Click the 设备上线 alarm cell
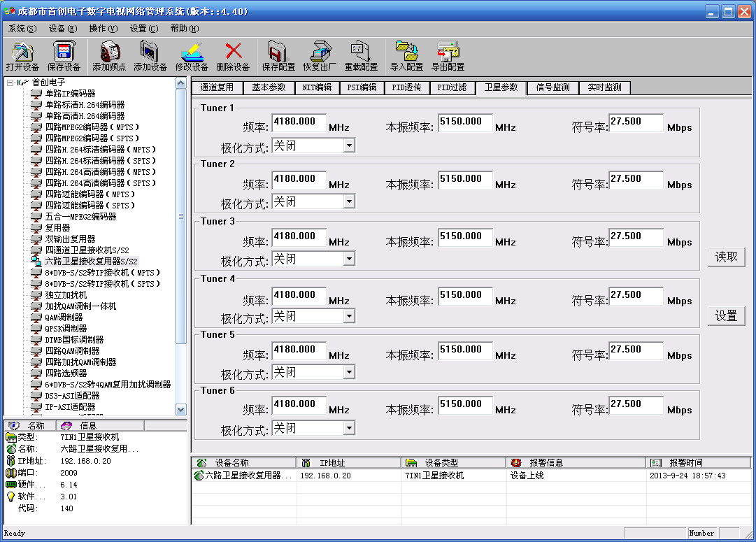The image size is (756, 542). (x=527, y=476)
